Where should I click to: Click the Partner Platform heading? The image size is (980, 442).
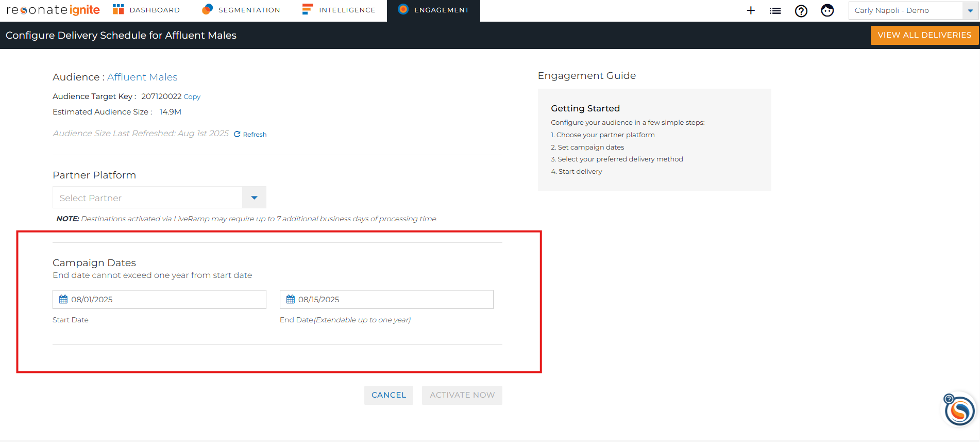pyautogui.click(x=94, y=175)
